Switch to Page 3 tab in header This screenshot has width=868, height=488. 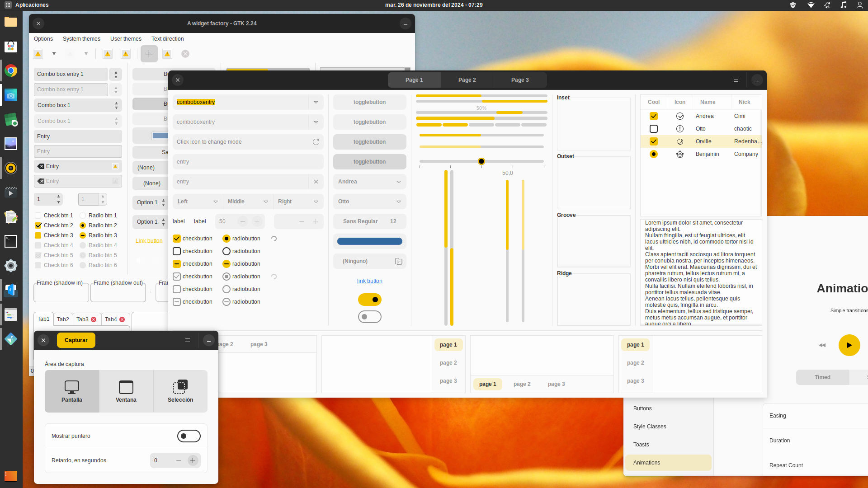(520, 80)
